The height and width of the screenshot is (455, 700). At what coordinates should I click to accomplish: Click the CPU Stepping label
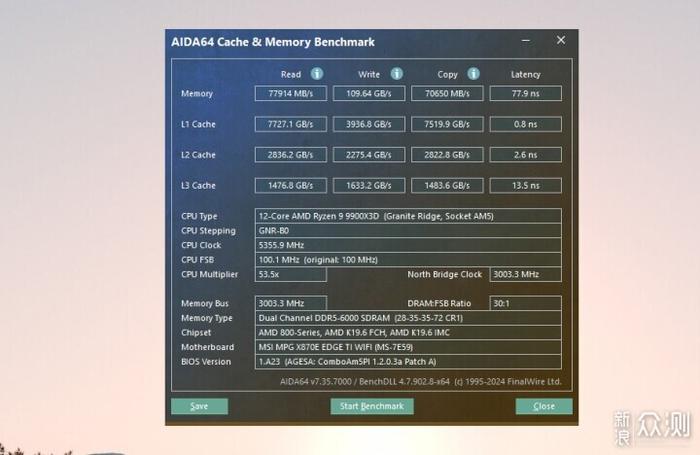point(208,231)
